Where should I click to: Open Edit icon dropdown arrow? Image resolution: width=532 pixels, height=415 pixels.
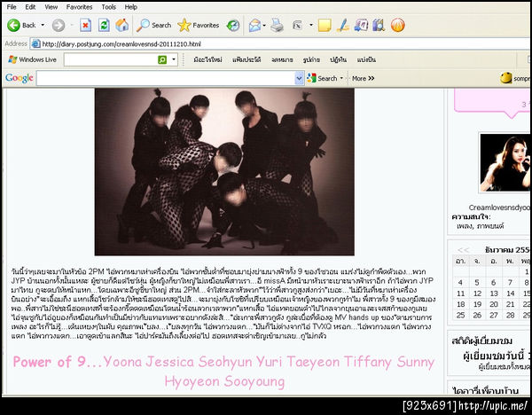coord(311,25)
